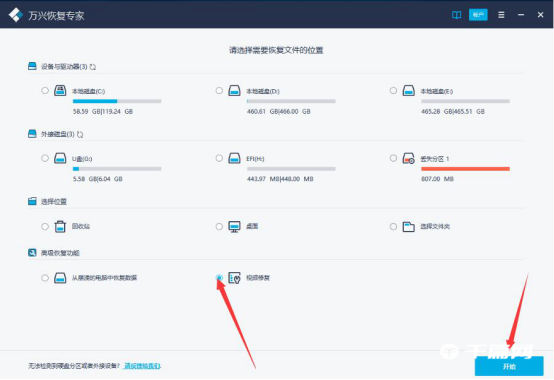Viewport: 554px width, 380px height.
Task: Click the select location section icon
Action: click(32, 201)
